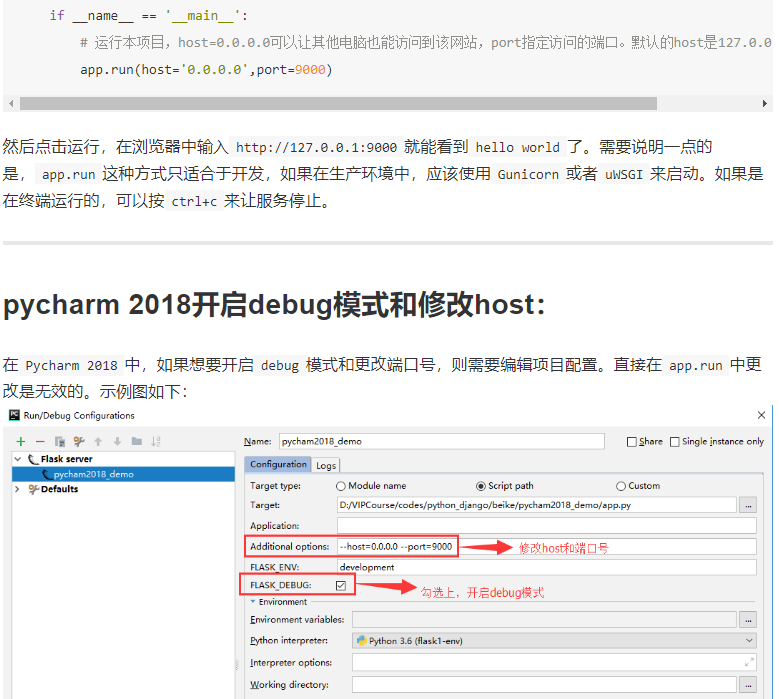Select the Flask server tree item
The width and height of the screenshot is (779, 699).
(67, 459)
